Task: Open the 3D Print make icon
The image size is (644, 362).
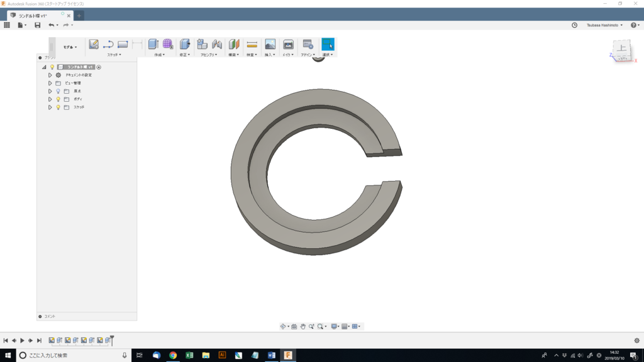Action: [x=288, y=45]
